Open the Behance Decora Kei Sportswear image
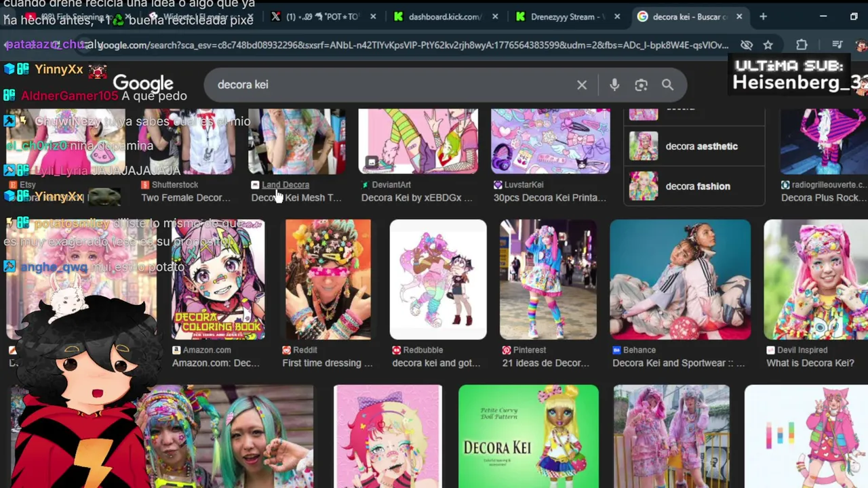The width and height of the screenshot is (868, 488). (680, 279)
